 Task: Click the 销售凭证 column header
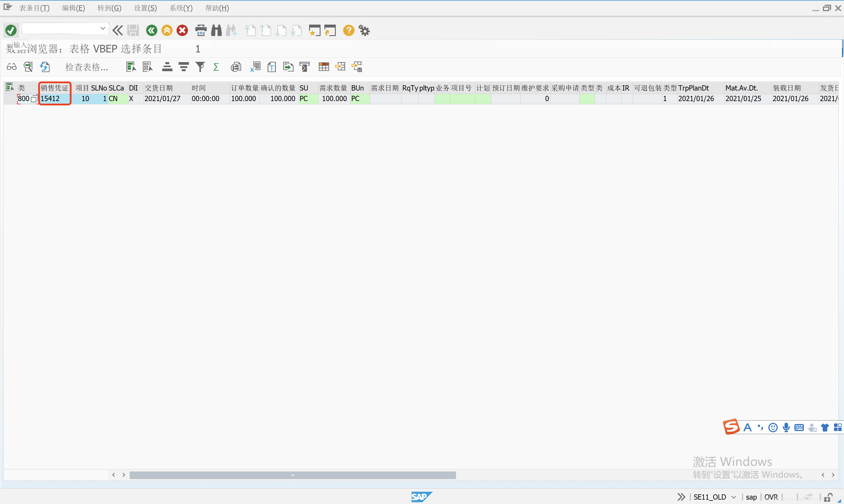pyautogui.click(x=54, y=88)
